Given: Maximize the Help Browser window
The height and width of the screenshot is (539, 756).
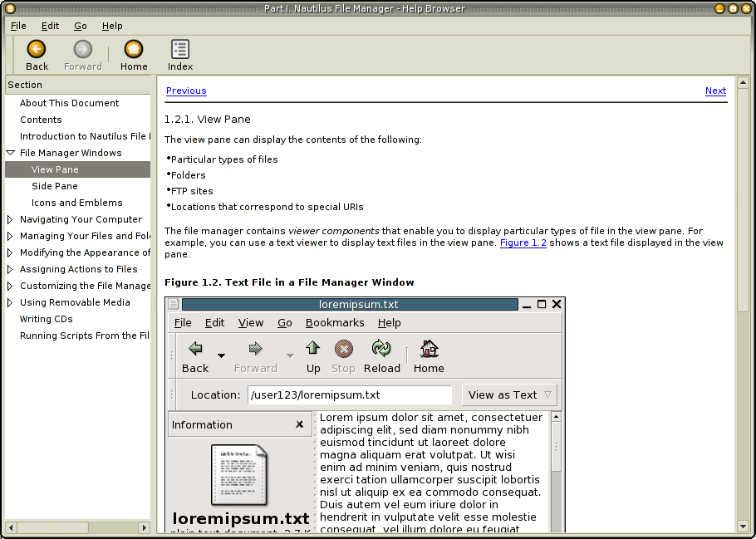Looking at the screenshot, I should coord(733,8).
